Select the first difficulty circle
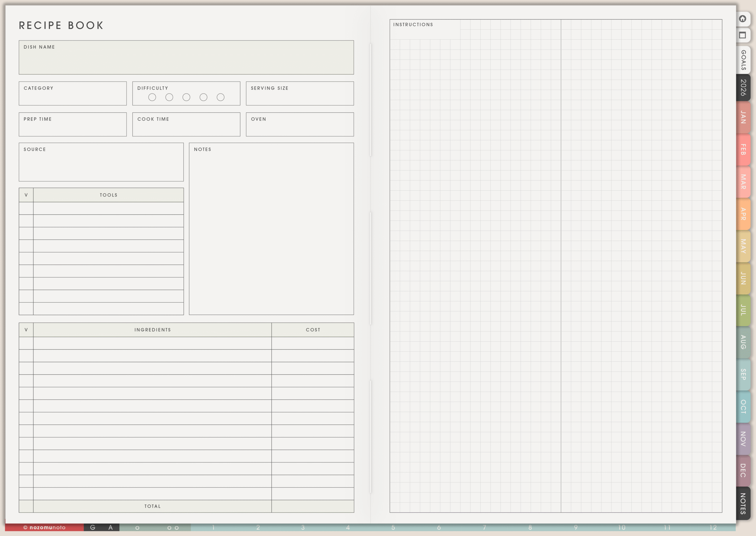The image size is (756, 536). click(152, 97)
